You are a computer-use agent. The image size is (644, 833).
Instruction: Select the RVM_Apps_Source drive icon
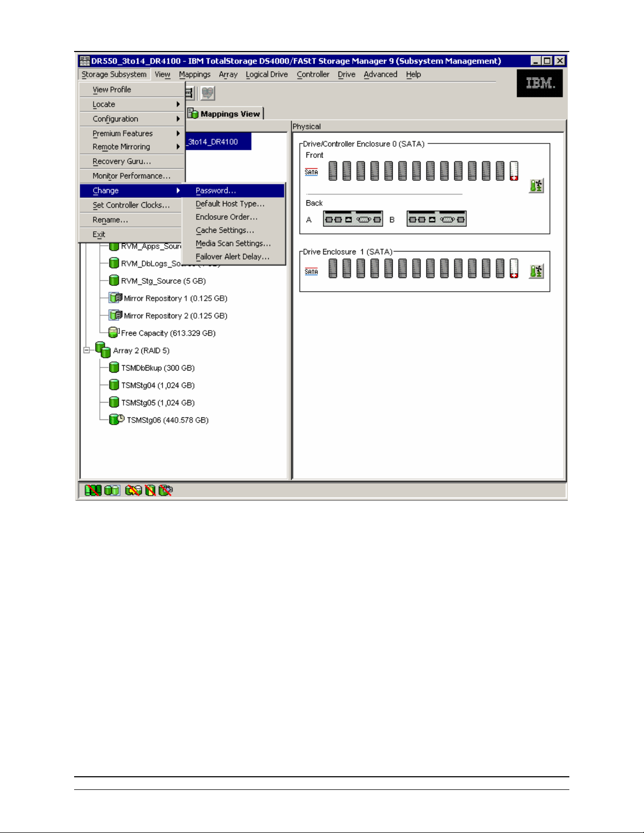114,246
